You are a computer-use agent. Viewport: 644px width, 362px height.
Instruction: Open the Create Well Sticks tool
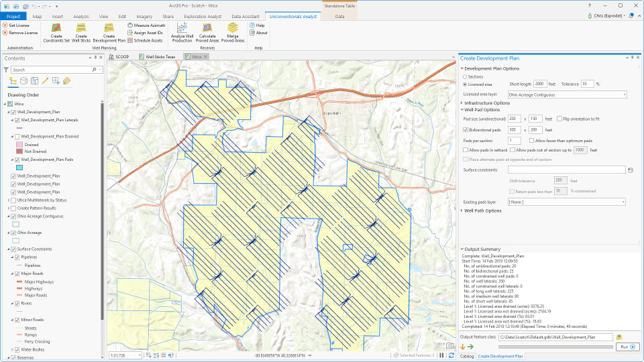coord(80,28)
